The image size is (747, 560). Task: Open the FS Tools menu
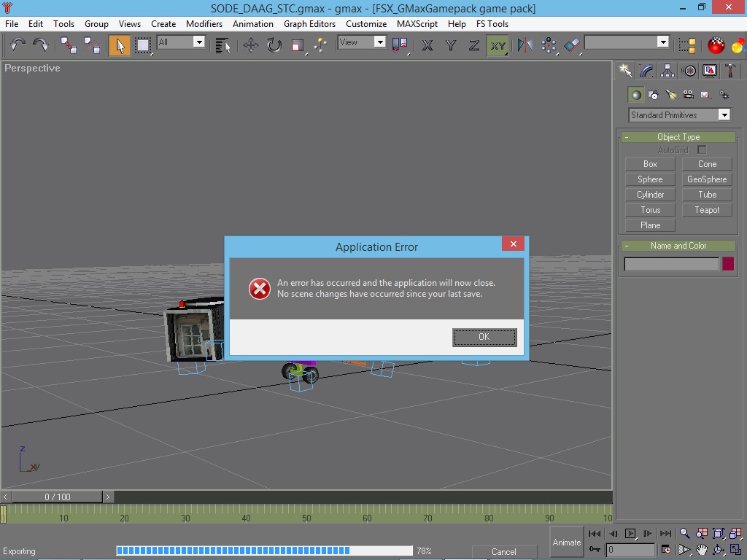pyautogui.click(x=492, y=24)
